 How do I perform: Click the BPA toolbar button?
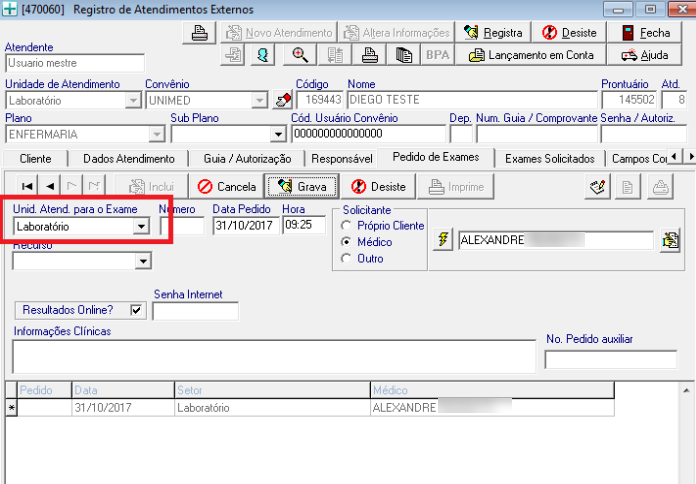[437, 55]
